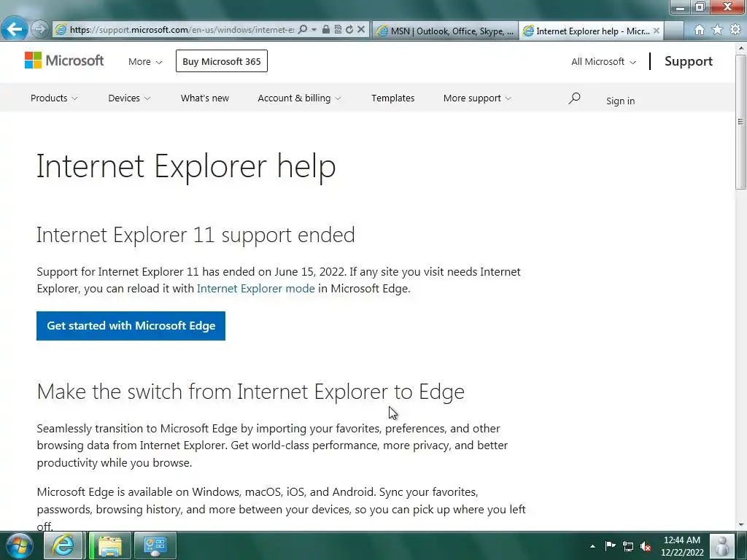This screenshot has width=747, height=560.
Task: Open a new tab with the blank tab button
Action: pyautogui.click(x=673, y=31)
